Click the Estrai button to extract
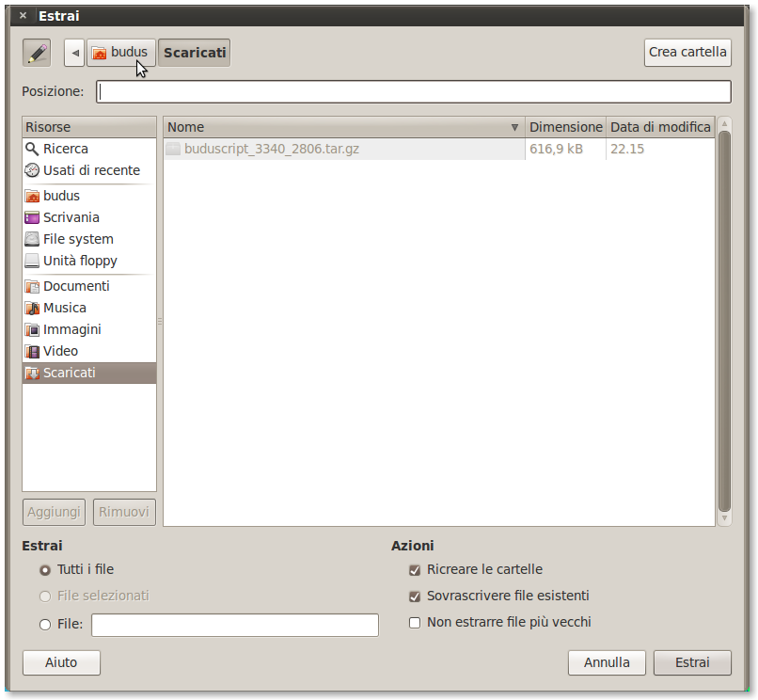This screenshot has width=758, height=700. click(692, 662)
